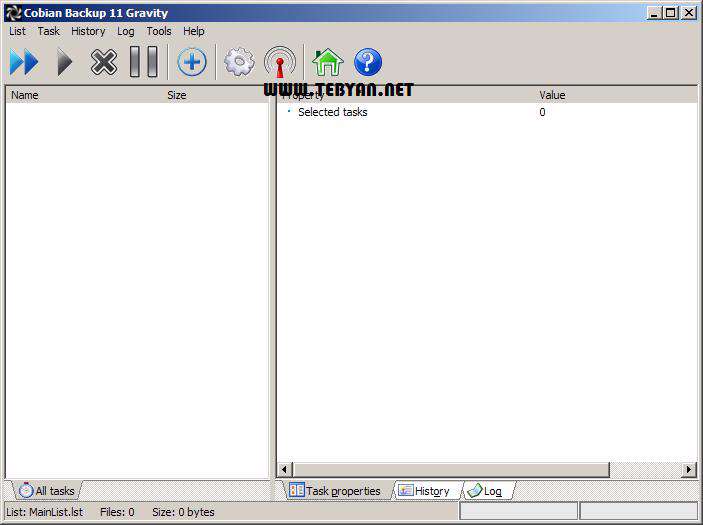The height and width of the screenshot is (525, 703).
Task: Open the Help menu
Action: pos(194,31)
